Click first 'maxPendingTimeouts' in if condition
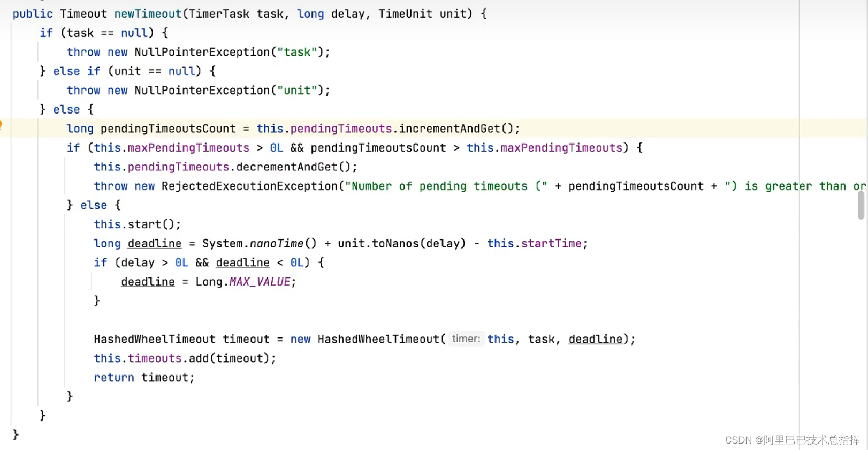Screen dimensions: 868x450 [188, 147]
